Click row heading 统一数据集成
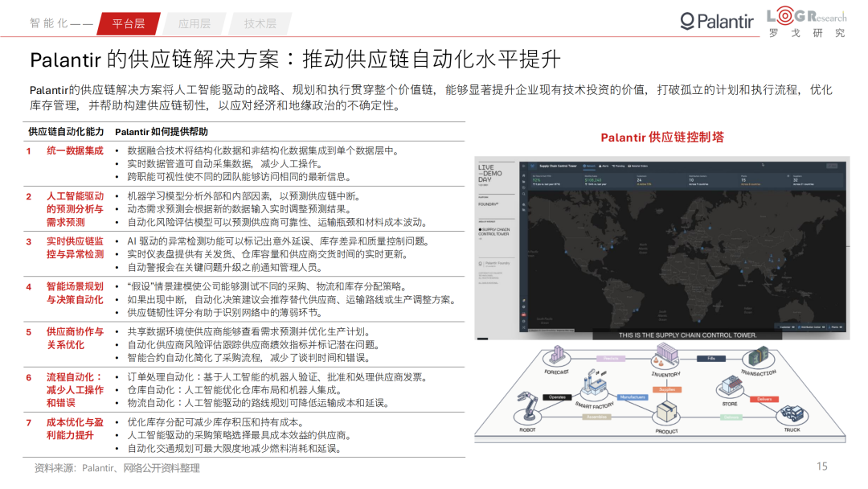Image resolution: width=868 pixels, height=489 pixels. click(x=75, y=150)
